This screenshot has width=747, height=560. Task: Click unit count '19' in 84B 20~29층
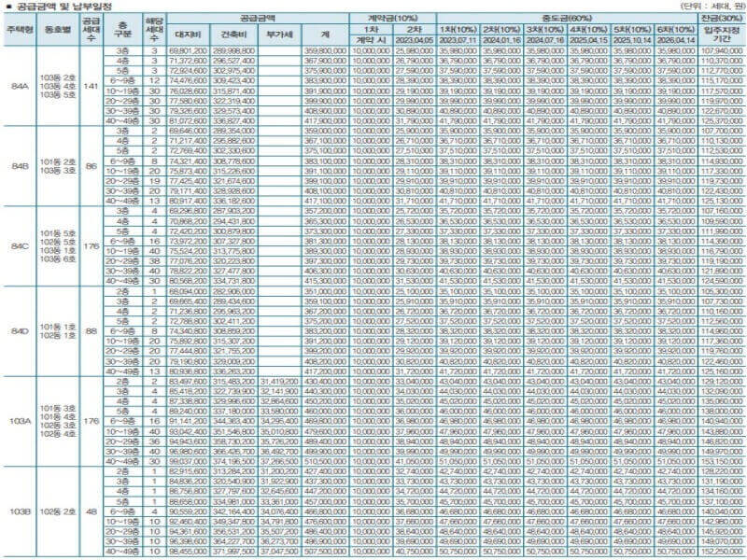154,181
